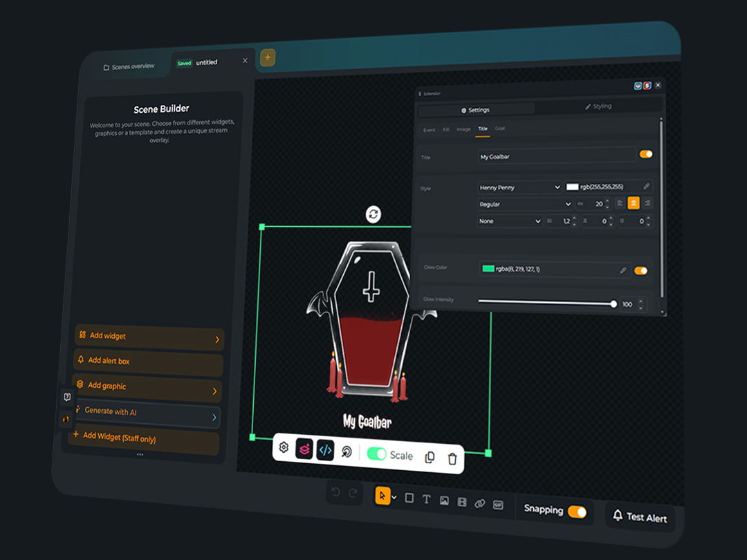Expand the Add widget menu
The image size is (747, 560).
149,337
